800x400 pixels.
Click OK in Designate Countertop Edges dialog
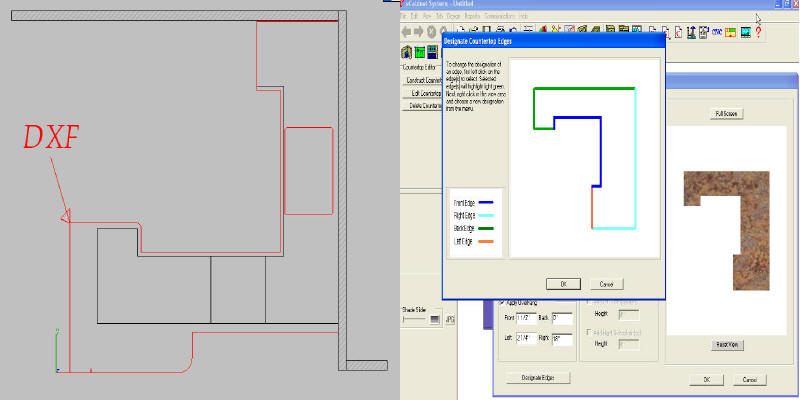[563, 284]
